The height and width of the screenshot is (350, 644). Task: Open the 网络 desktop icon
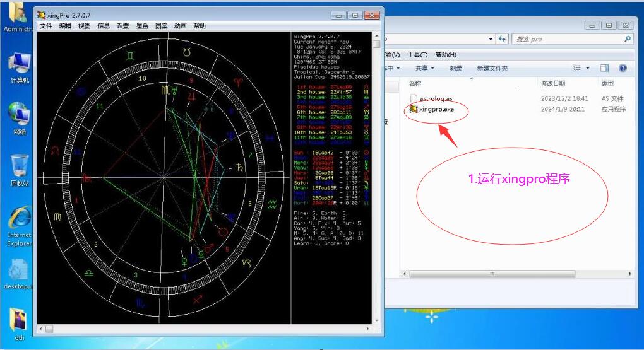20,118
